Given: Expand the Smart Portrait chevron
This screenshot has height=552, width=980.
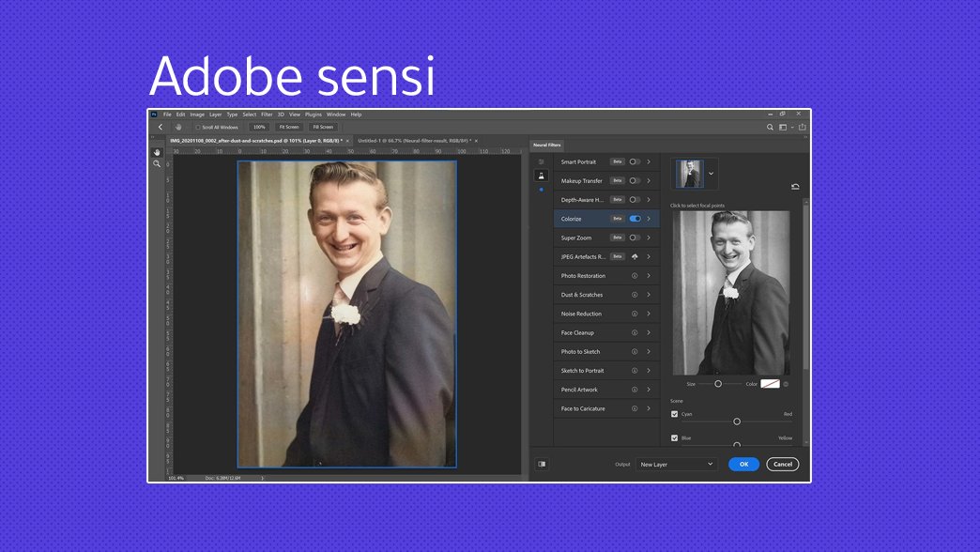Looking at the screenshot, I should click(649, 161).
